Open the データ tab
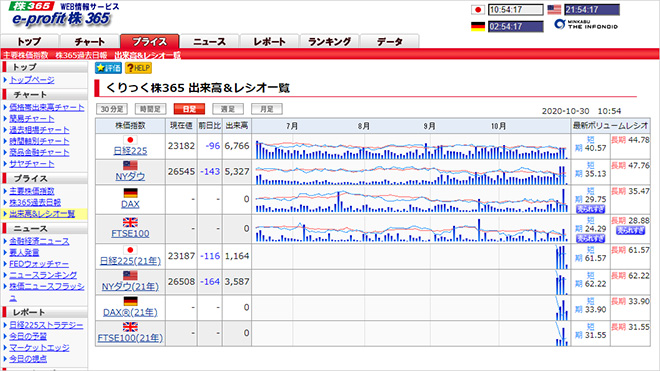The height and width of the screenshot is (371, 660). coord(390,41)
